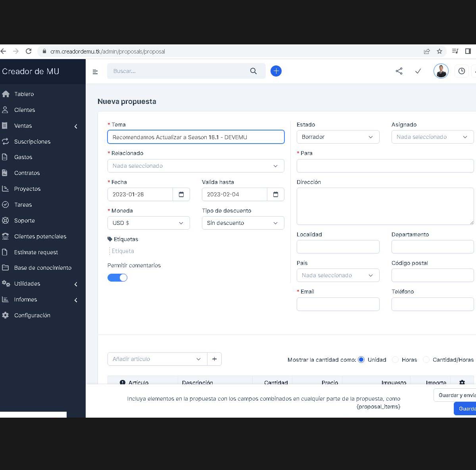
Task: Open the Fecha calendar picker icon
Action: coord(181,194)
